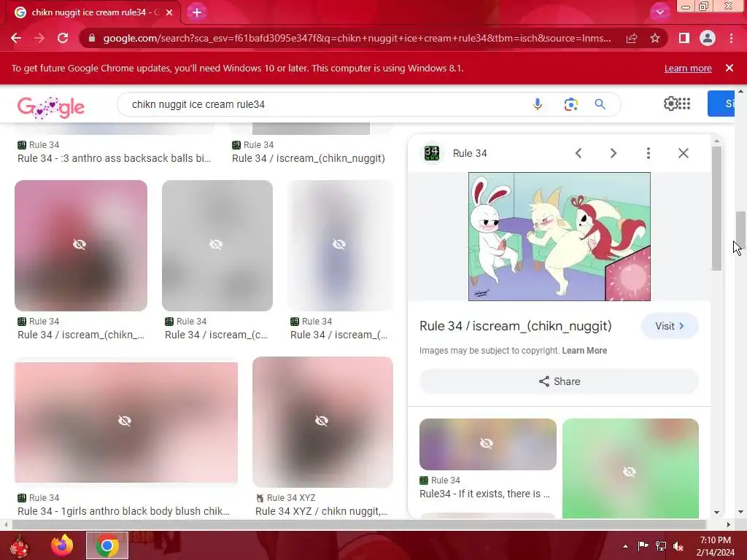Search by image with Google Lens
The image size is (747, 560).
point(570,104)
